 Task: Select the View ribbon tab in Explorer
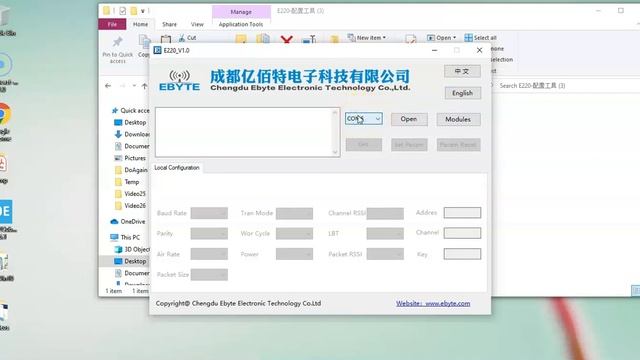point(197,24)
